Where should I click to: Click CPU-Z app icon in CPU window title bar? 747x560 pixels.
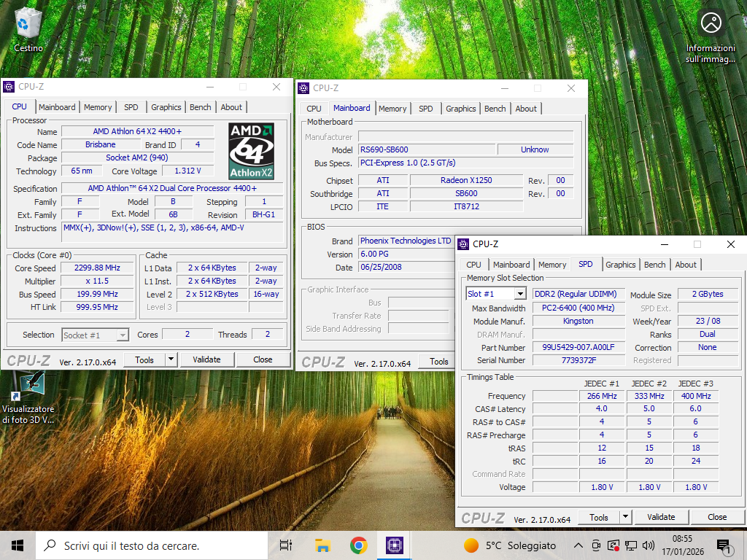coord(9,87)
